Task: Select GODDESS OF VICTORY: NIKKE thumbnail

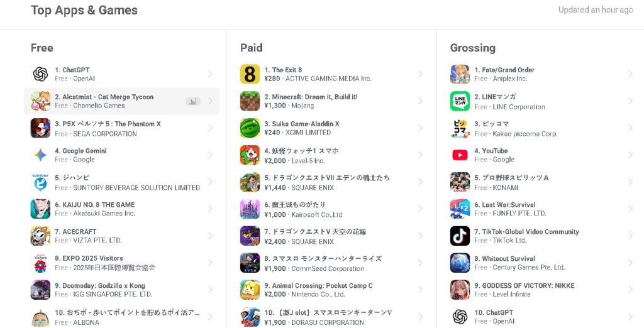Action: (460, 290)
